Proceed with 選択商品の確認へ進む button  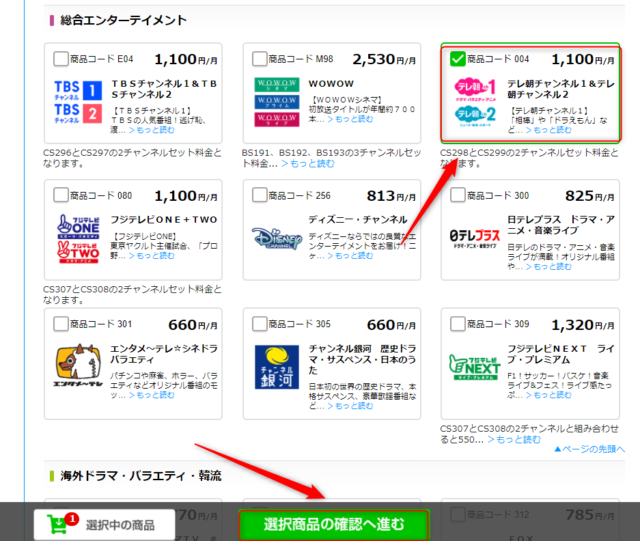tap(334, 525)
